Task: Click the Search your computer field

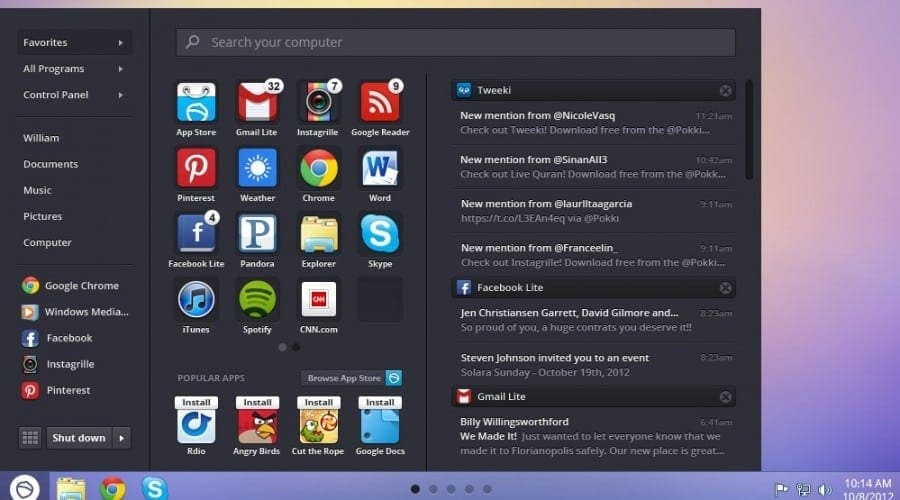Action: (456, 42)
